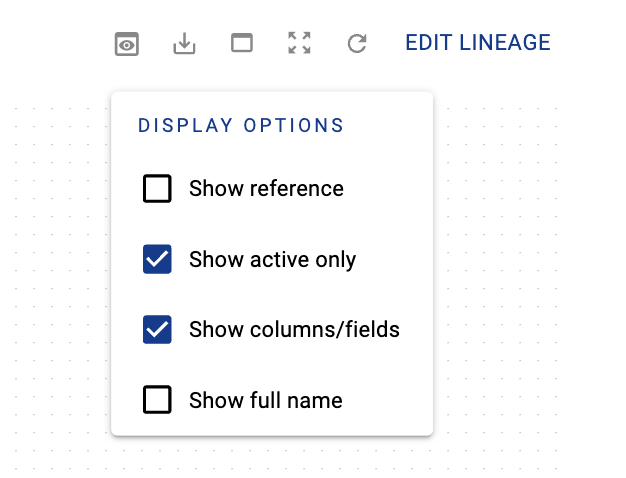Click the window panel icon in toolbar
Image resolution: width=626 pixels, height=478 pixels.
(242, 43)
